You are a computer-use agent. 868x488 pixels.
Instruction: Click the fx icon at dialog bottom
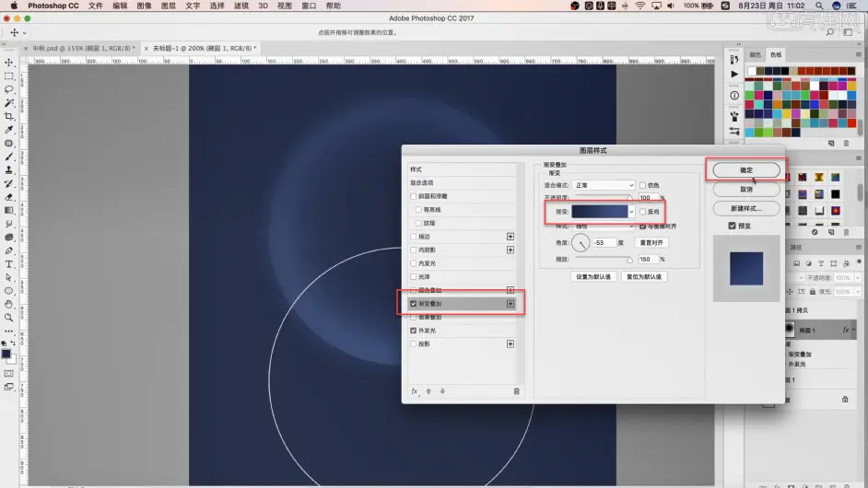pos(415,391)
